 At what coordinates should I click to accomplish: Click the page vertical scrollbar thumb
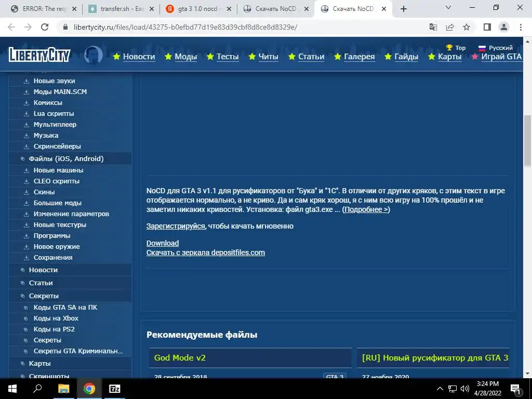pos(527,141)
